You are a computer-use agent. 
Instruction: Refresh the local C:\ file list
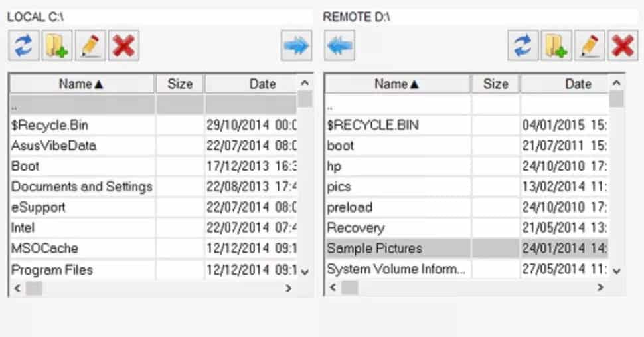(25, 46)
